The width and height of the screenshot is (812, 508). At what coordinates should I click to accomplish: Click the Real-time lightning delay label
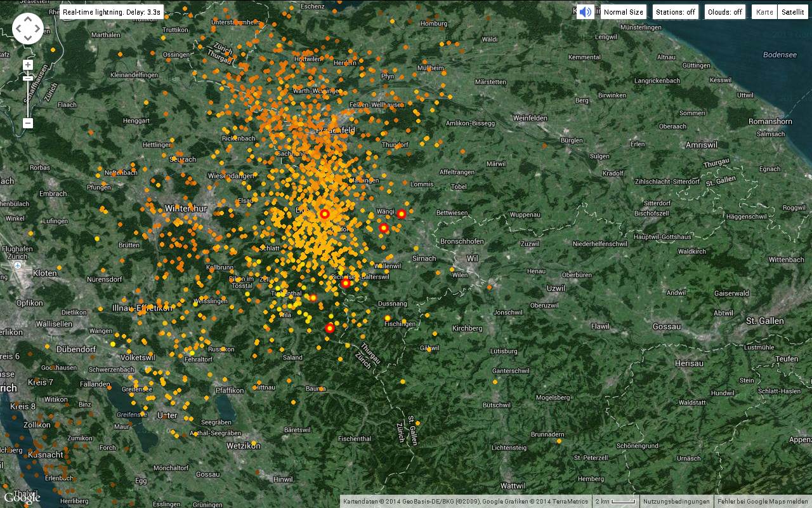[x=112, y=12]
